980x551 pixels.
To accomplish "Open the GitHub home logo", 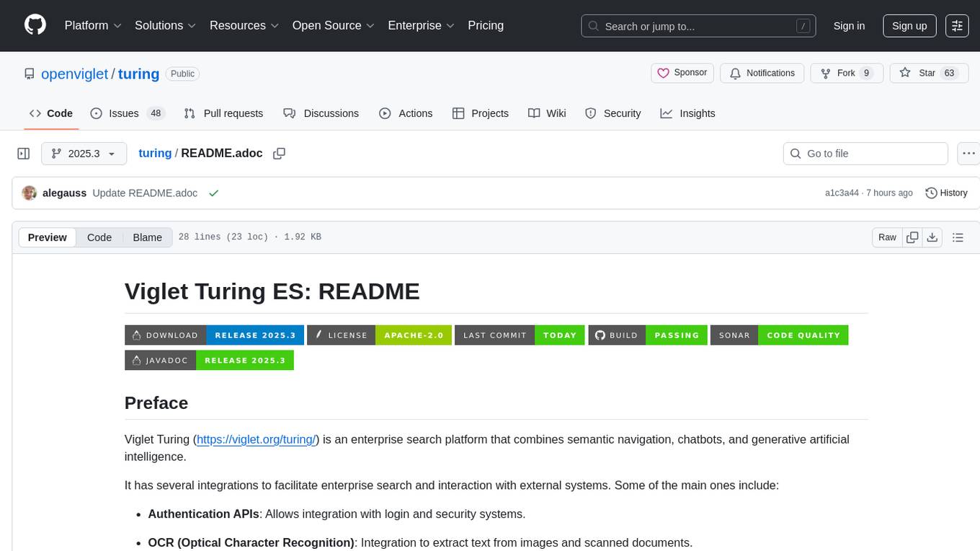I will [35, 25].
